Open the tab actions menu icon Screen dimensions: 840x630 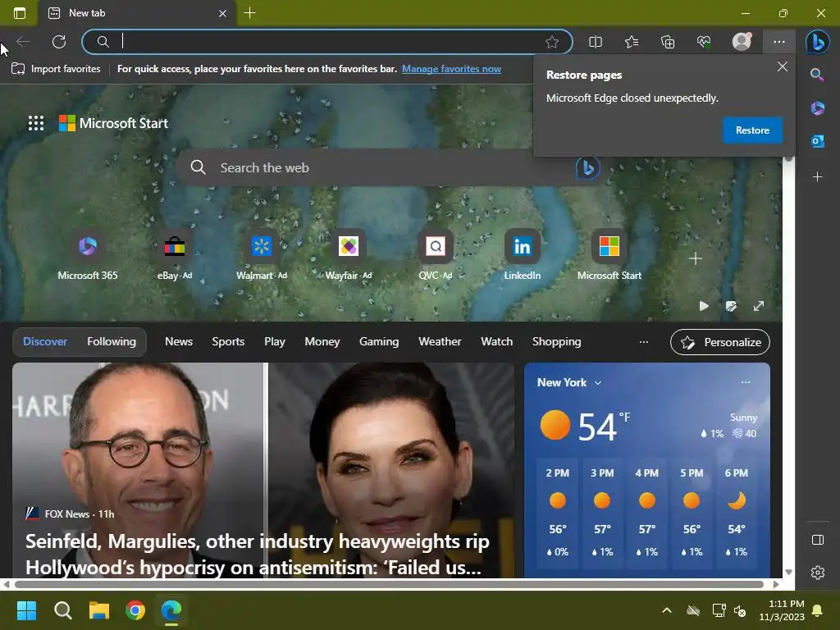pos(20,13)
